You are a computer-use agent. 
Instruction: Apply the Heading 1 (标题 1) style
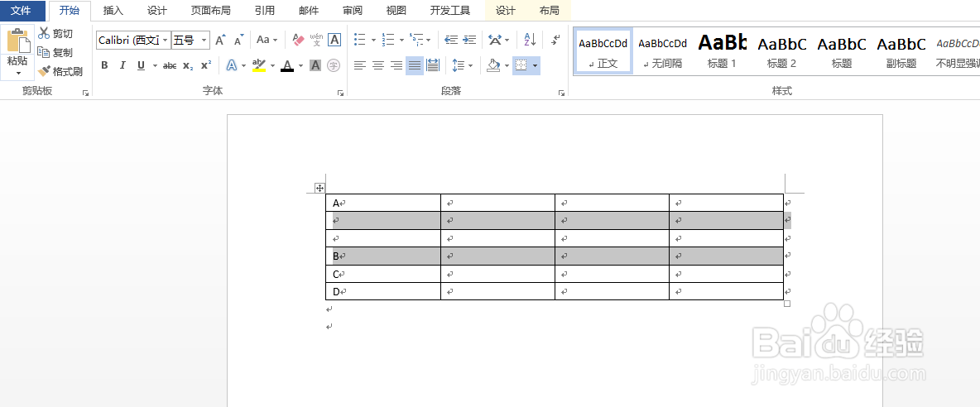(722, 51)
